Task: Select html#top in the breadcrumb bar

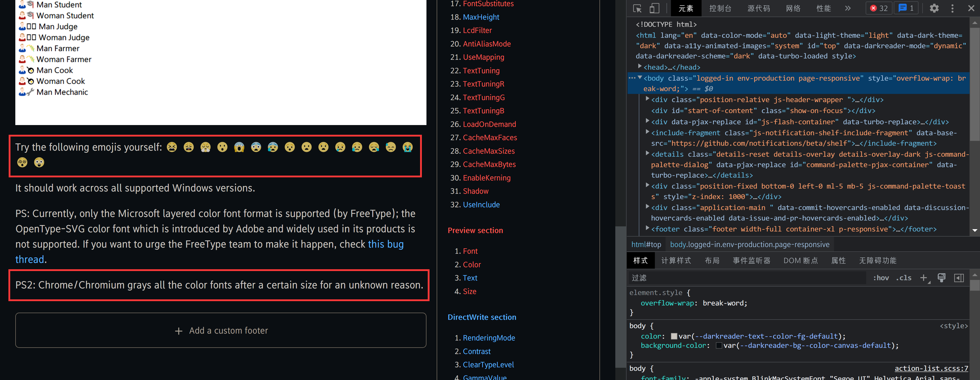Action: (646, 244)
